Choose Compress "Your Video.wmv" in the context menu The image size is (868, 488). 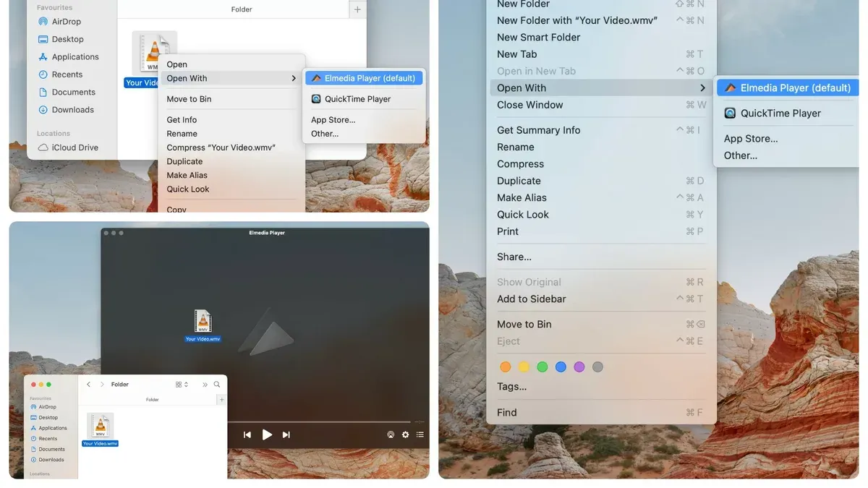pyautogui.click(x=221, y=147)
